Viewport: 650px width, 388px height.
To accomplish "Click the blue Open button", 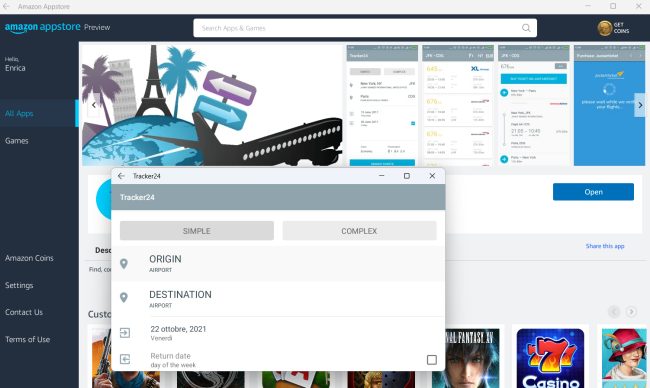I will 593,192.
